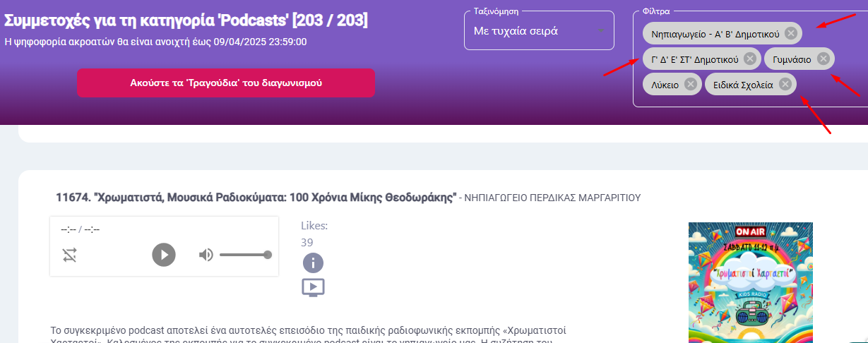Screen dimensions: 868x343
Task: Open the Ταξινόμηση sort dropdown
Action: tap(539, 30)
